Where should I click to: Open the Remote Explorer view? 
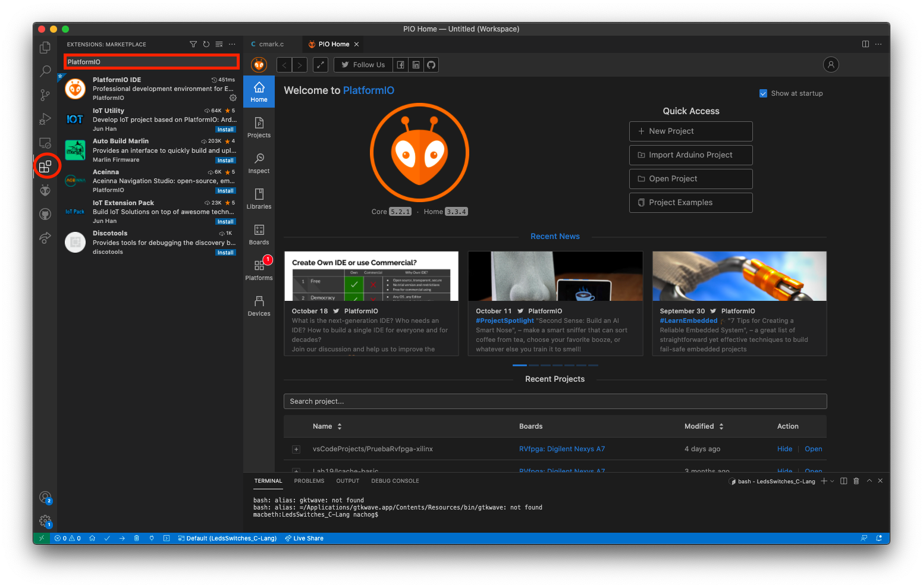(45, 143)
